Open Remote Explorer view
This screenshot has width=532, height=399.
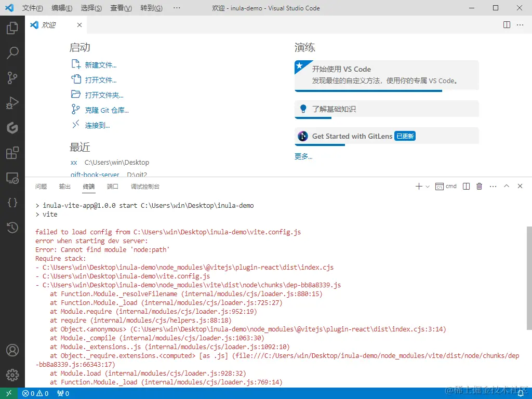click(x=12, y=178)
